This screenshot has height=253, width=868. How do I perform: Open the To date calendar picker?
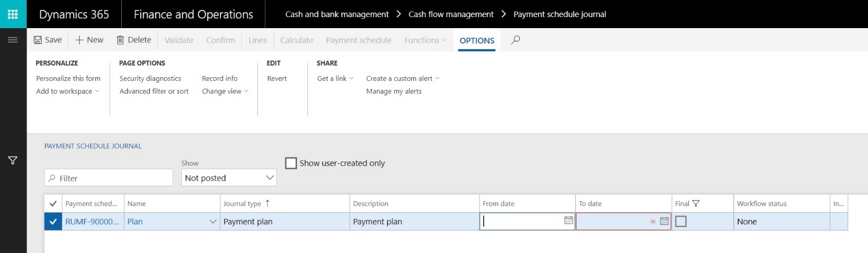[664, 221]
